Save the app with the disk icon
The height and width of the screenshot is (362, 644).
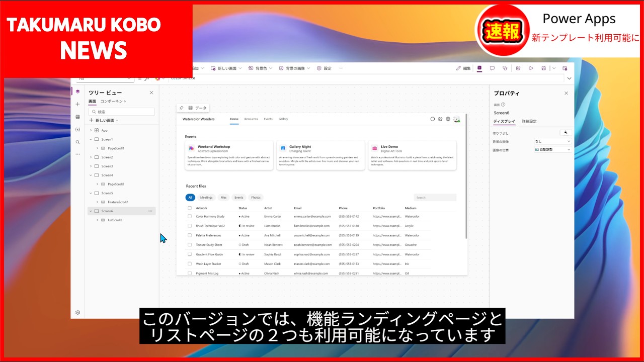coord(543,68)
